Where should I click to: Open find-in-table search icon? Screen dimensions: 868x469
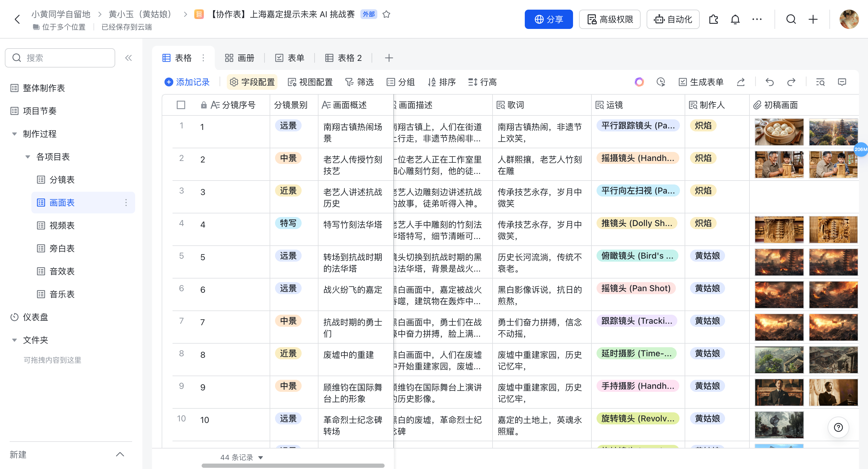point(820,82)
